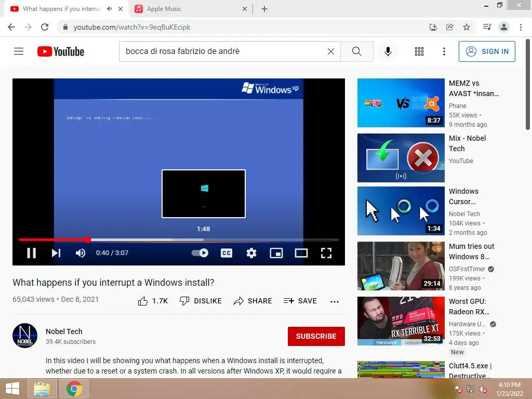Enter full screen mode

[x=326, y=253]
